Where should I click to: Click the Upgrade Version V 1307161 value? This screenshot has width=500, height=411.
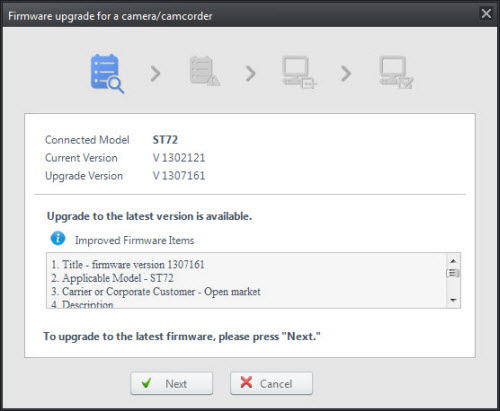(x=179, y=176)
